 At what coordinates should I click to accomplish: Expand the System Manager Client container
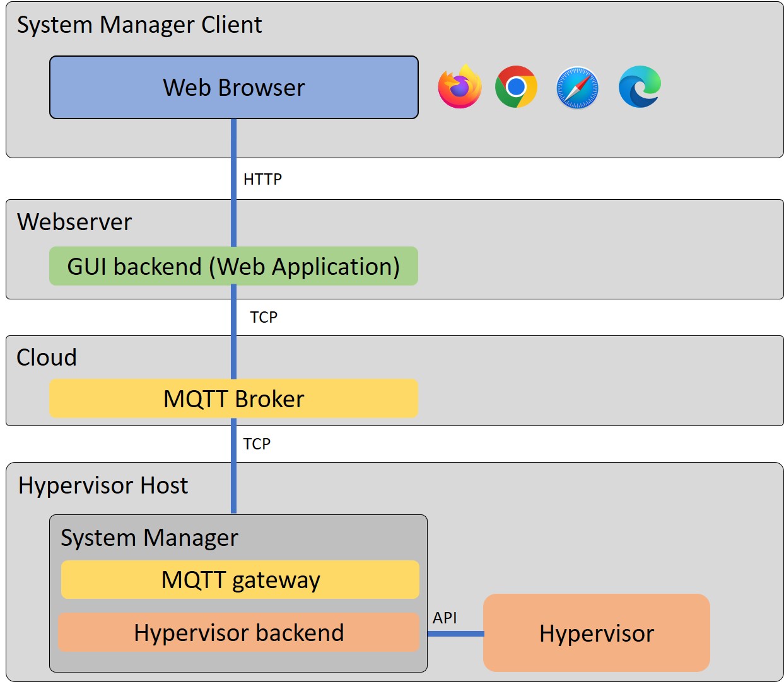pyautogui.click(x=140, y=25)
